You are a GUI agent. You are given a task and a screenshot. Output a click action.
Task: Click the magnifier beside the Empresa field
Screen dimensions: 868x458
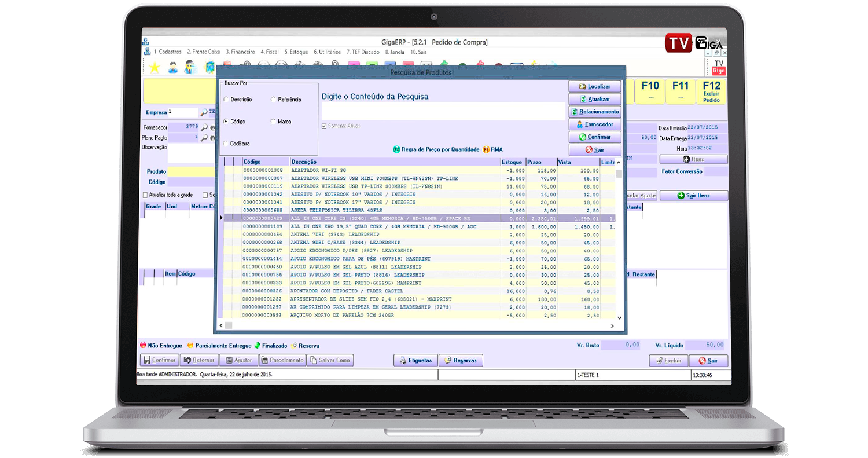coord(204,112)
